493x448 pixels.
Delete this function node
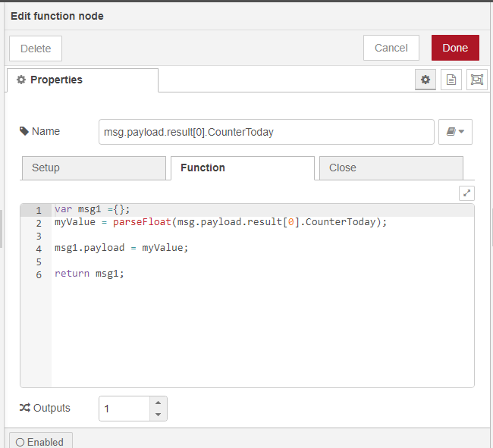click(36, 49)
